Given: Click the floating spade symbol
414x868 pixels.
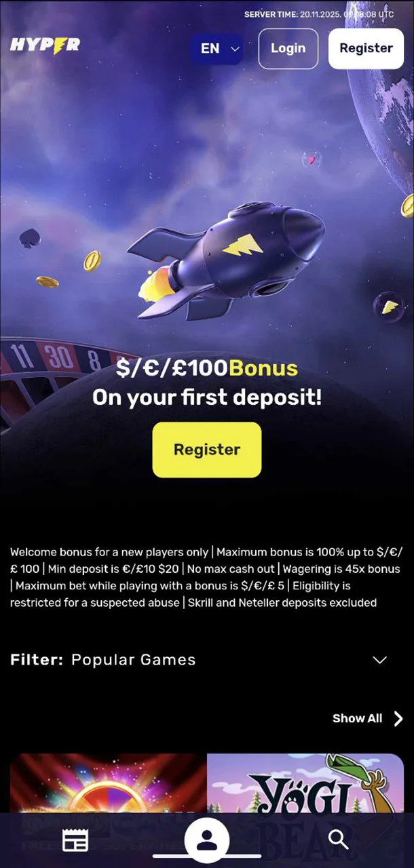Looking at the screenshot, I should (29, 238).
